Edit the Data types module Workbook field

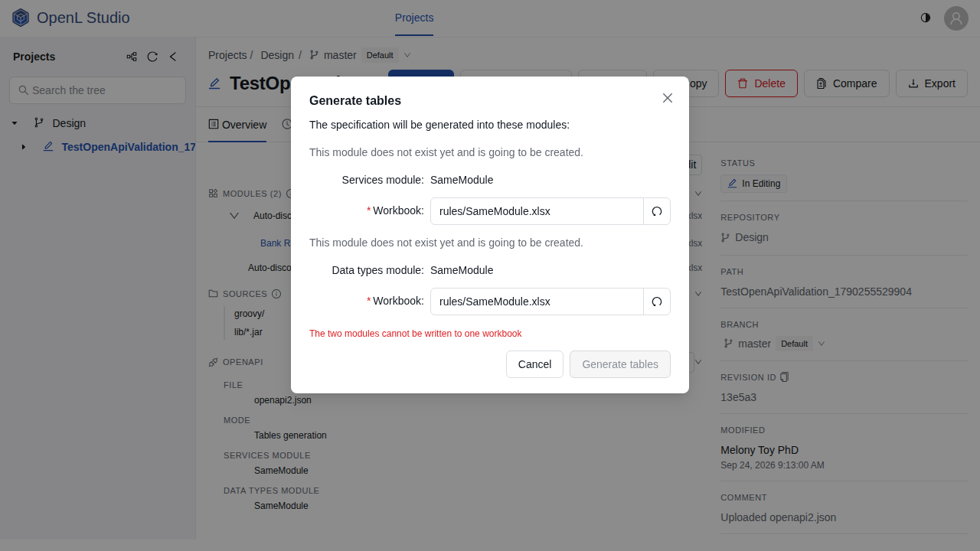point(537,302)
